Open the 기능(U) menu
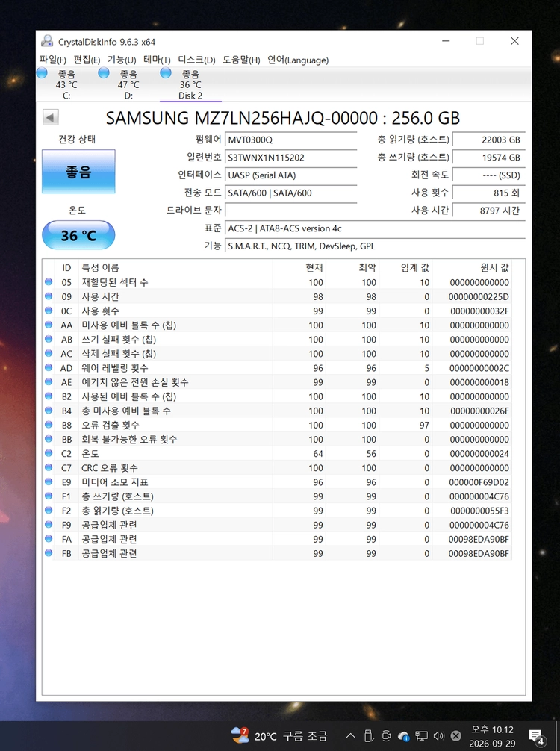The height and width of the screenshot is (751, 560). (x=122, y=60)
